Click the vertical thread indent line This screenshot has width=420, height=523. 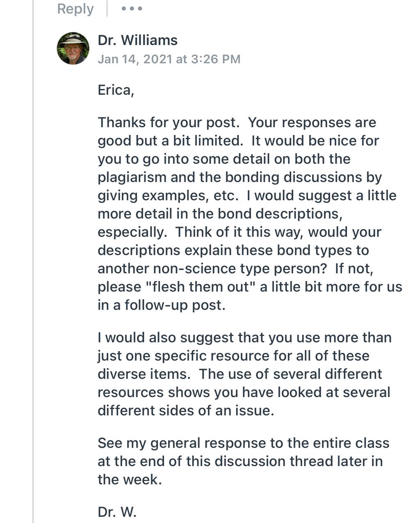pos(33,261)
